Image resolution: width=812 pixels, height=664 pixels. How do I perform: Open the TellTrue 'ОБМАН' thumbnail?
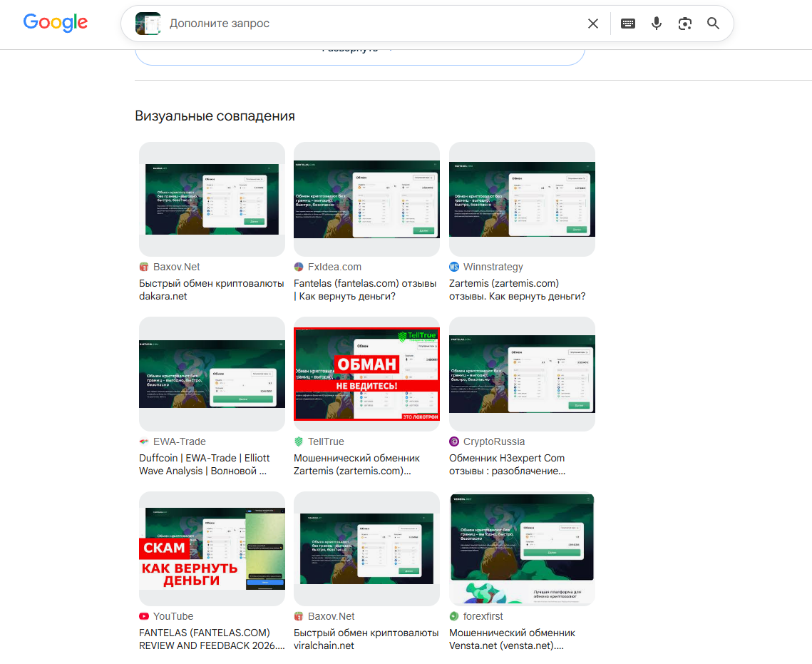(x=366, y=374)
